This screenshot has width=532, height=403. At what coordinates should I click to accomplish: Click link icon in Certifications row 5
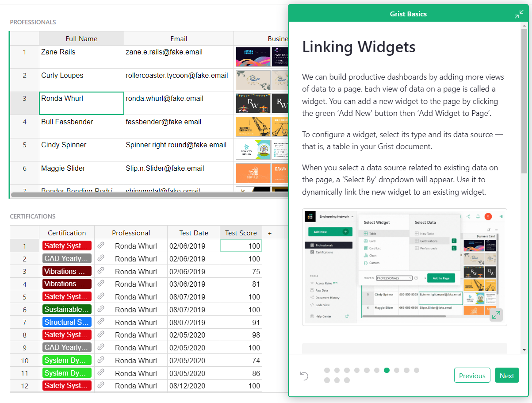click(101, 296)
